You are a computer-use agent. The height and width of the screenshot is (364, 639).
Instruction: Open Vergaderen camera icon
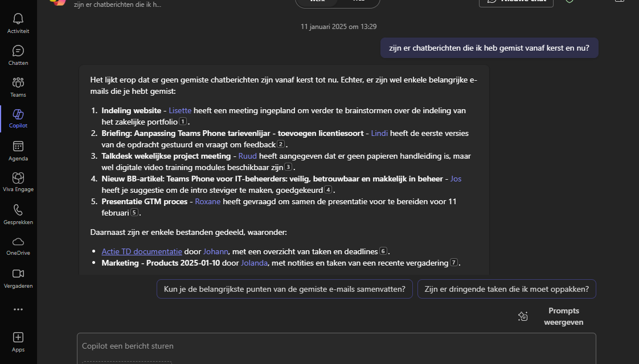(x=18, y=274)
